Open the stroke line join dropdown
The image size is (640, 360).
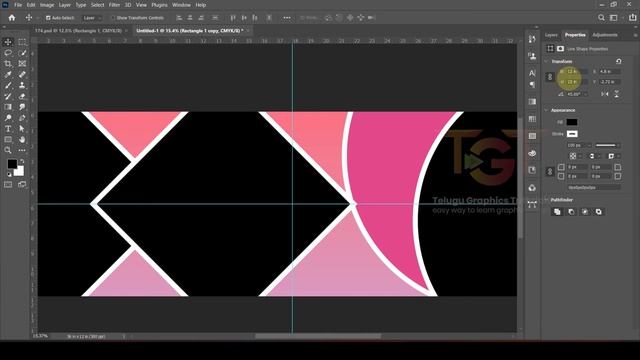(613, 156)
